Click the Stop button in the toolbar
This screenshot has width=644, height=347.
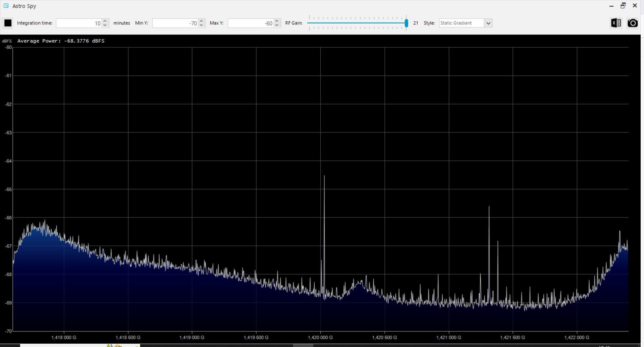tap(8, 23)
